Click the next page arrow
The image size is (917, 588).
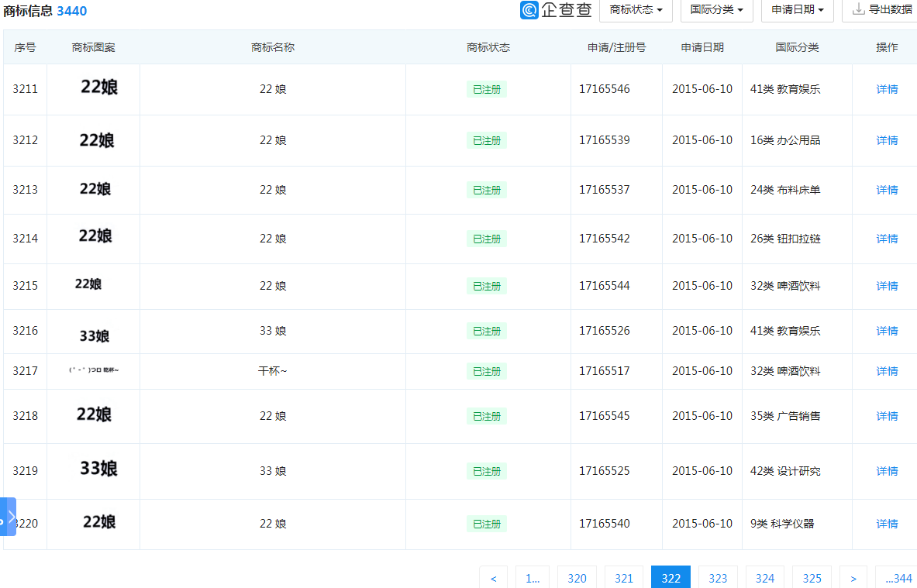tap(853, 578)
